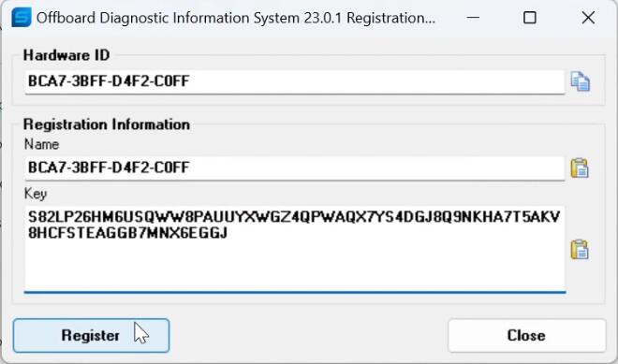The image size is (618, 364).
Task: Open the window menu from the blue app icon
Action: 21,18
